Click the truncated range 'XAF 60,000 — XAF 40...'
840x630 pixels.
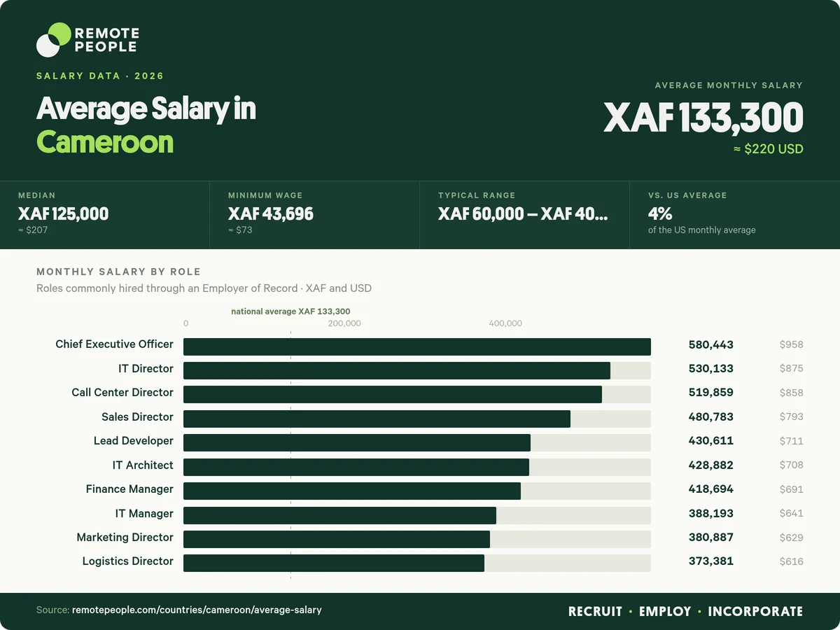pos(523,213)
